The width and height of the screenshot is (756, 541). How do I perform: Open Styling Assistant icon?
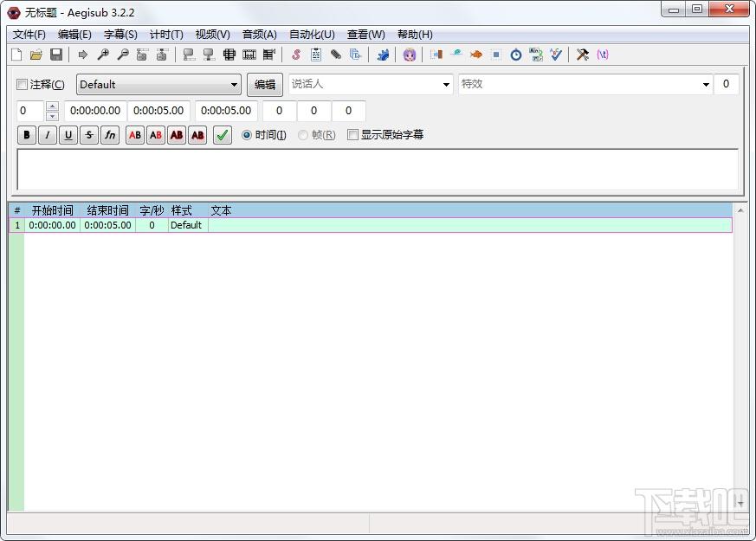pyautogui.click(x=456, y=55)
